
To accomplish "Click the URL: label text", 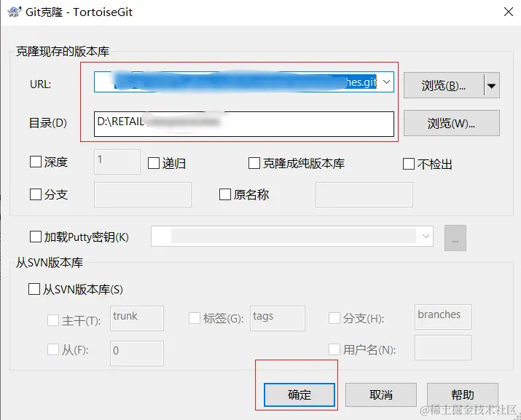I will (41, 84).
